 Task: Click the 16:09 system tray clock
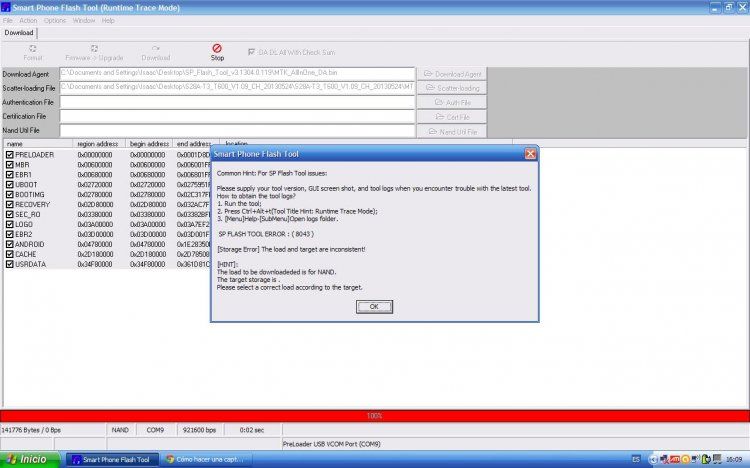point(734,459)
